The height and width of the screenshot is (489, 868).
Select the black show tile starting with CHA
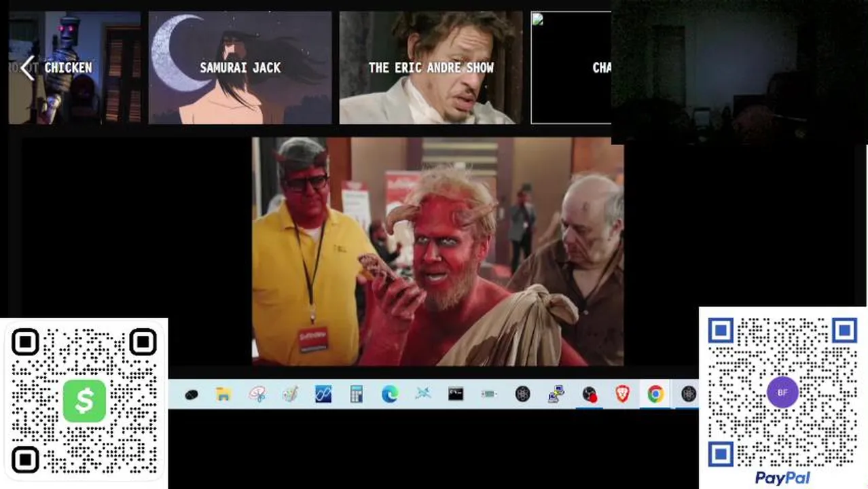[x=571, y=68]
